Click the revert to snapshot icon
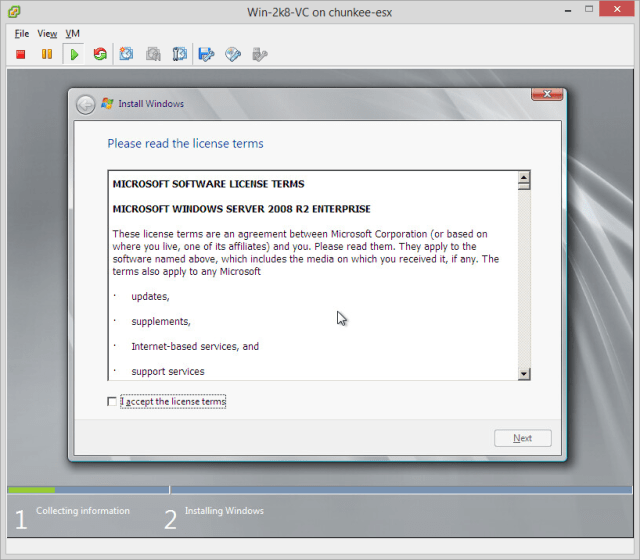This screenshot has width=640, height=560. [x=153, y=54]
